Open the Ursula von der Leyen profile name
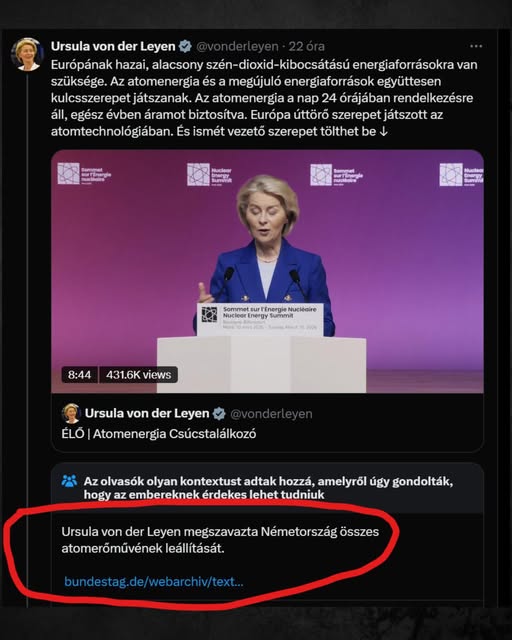512x640 pixels. (113, 47)
